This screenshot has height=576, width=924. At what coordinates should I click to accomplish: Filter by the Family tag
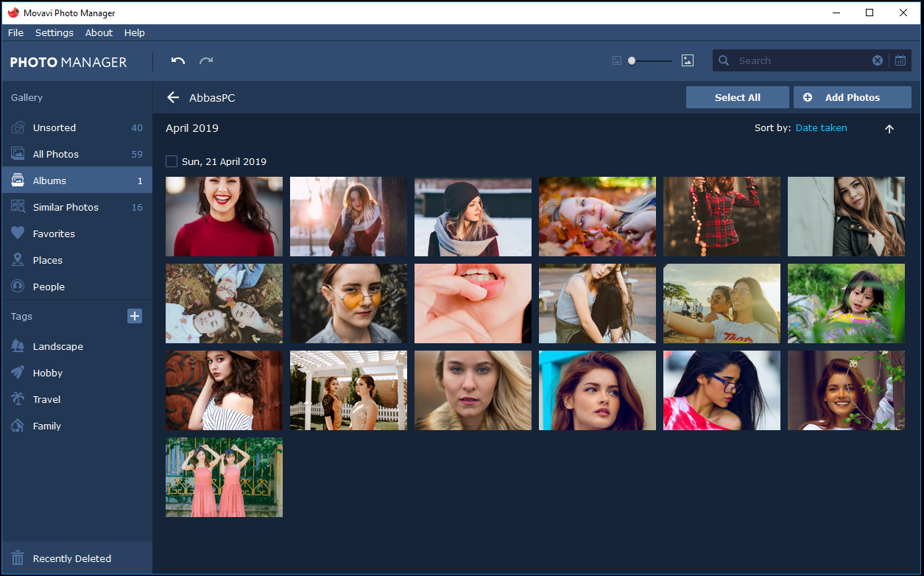77,426
